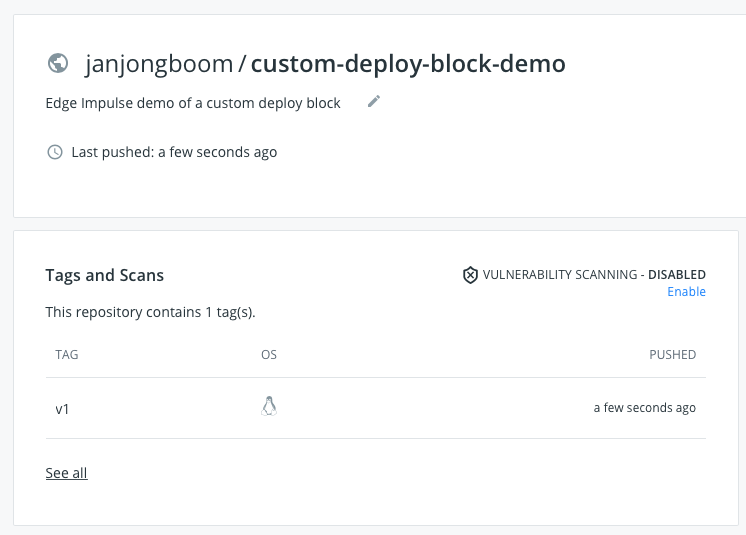This screenshot has width=746, height=535.
Task: Click the 'Last pushed: a few seconds ago' text
Action: (x=174, y=152)
